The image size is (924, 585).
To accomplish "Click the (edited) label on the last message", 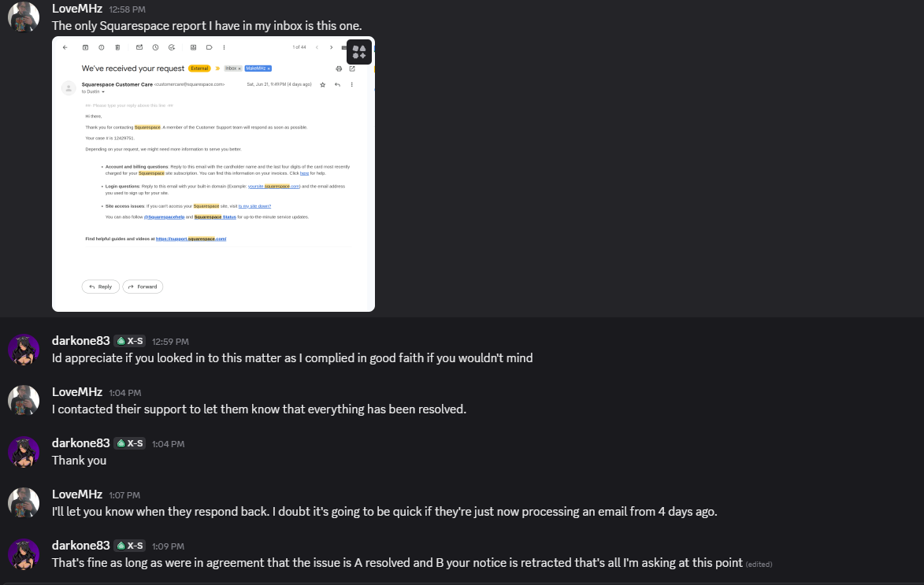I will (x=759, y=565).
